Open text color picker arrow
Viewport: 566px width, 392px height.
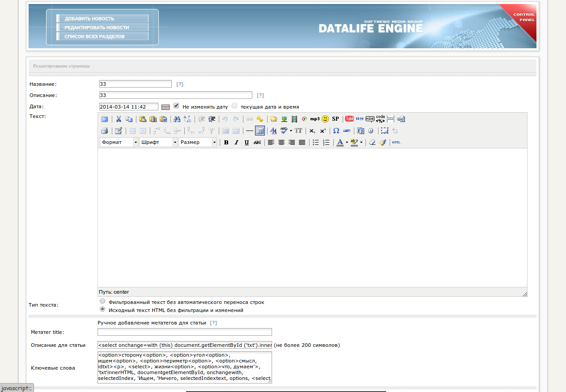click(347, 143)
